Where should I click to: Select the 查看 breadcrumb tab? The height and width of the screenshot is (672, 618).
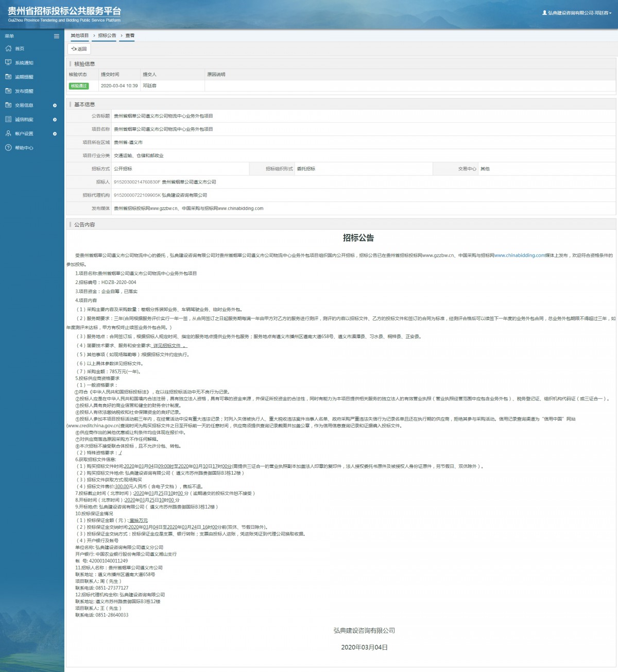(x=130, y=36)
